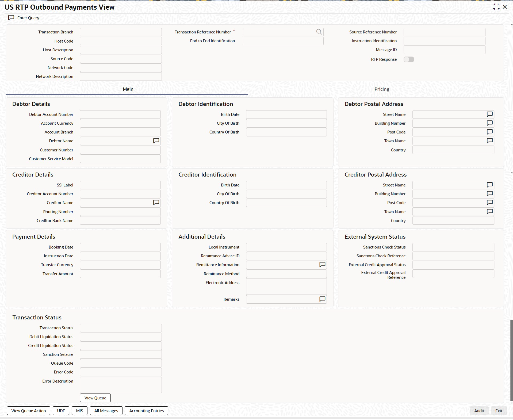Screen dimensions: 513x420
Task: Click the Audit button
Action: [479, 411]
